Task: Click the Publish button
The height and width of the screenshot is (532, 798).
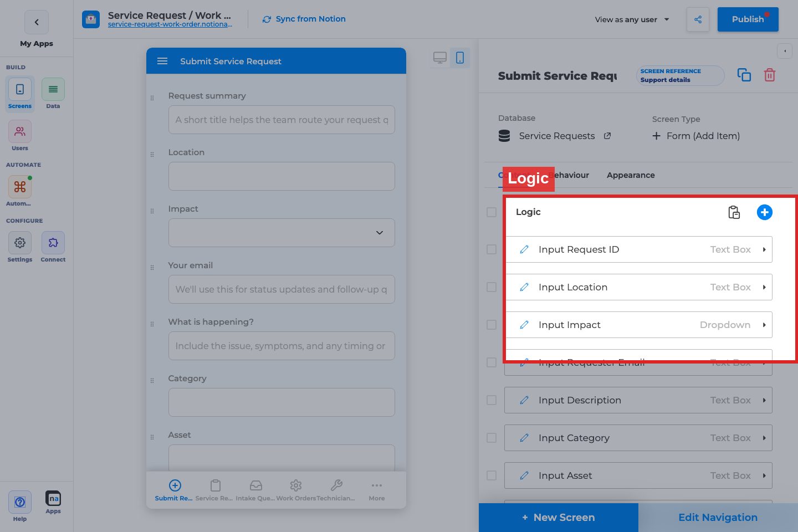Action: (x=748, y=19)
